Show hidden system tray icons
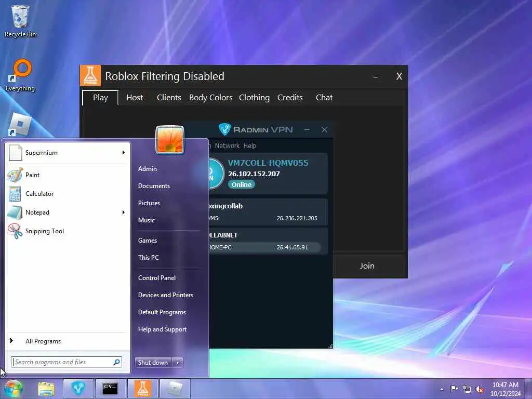 pyautogui.click(x=442, y=389)
